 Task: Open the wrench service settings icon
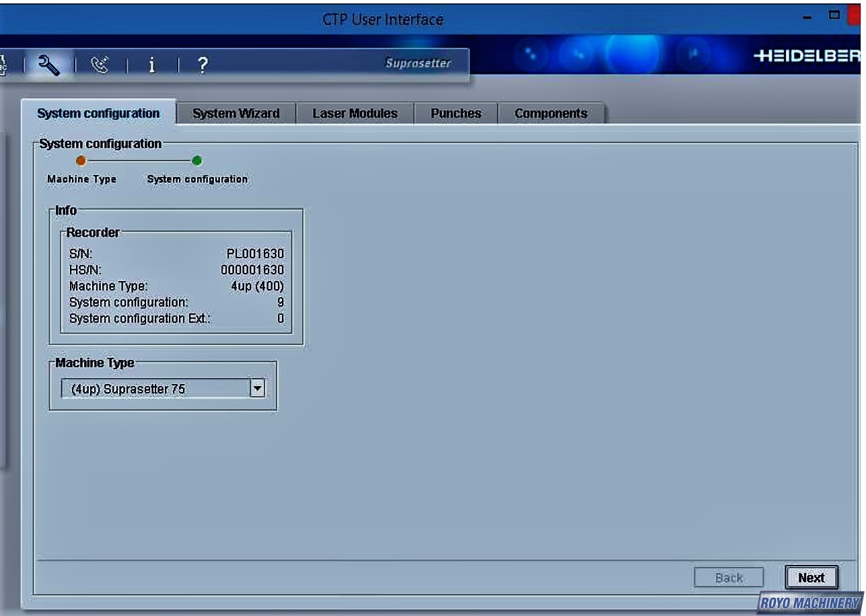pos(50,65)
